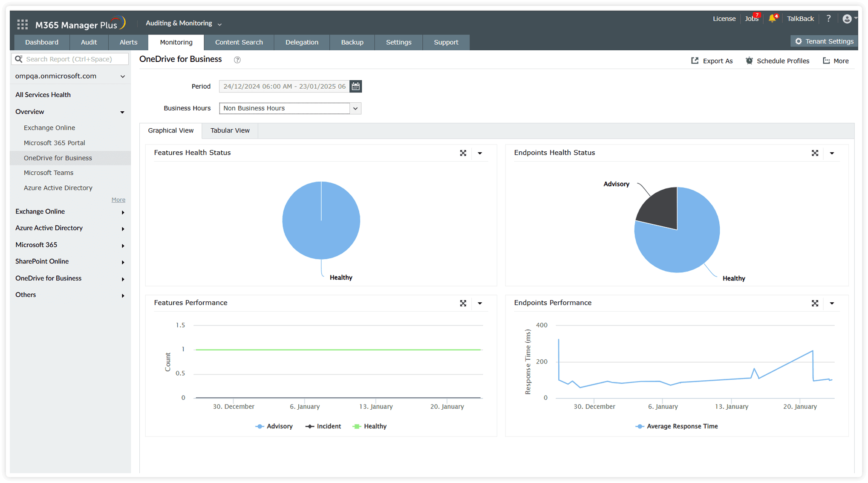Open Tenant Settings
This screenshot has height=483, width=868.
(824, 41)
